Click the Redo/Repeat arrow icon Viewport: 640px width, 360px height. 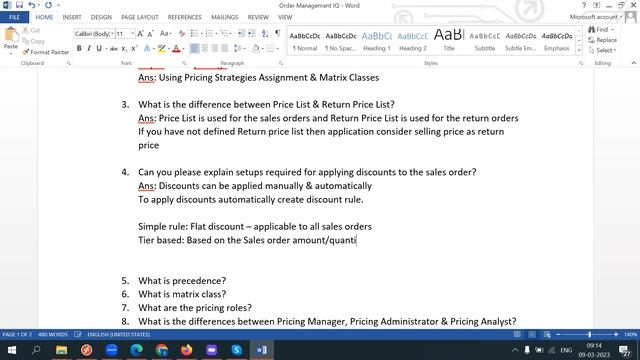(49, 5)
